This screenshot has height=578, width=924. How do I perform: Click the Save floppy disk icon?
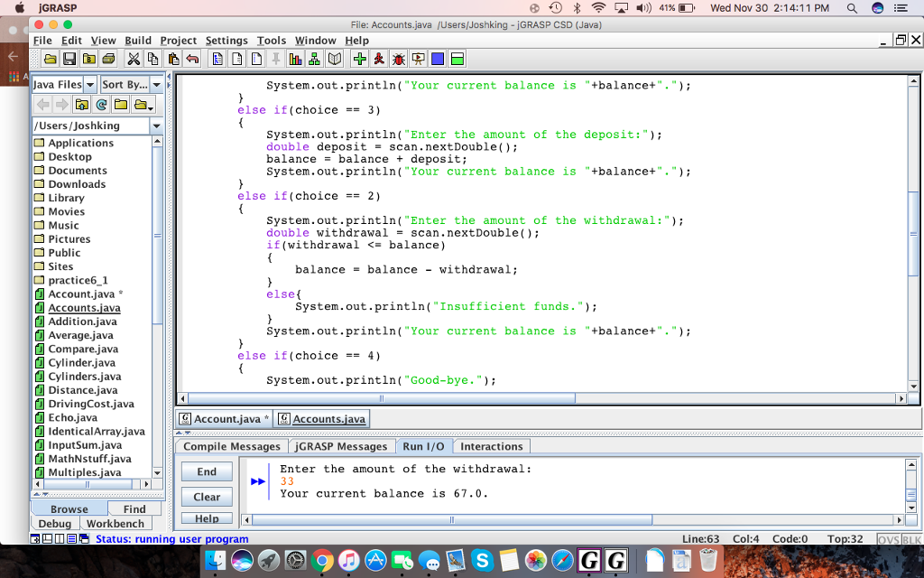69,60
